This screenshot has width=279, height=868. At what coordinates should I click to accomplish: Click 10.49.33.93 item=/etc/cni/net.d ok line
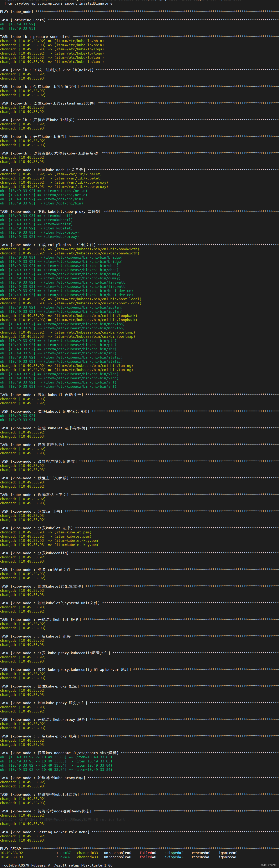point(44,195)
